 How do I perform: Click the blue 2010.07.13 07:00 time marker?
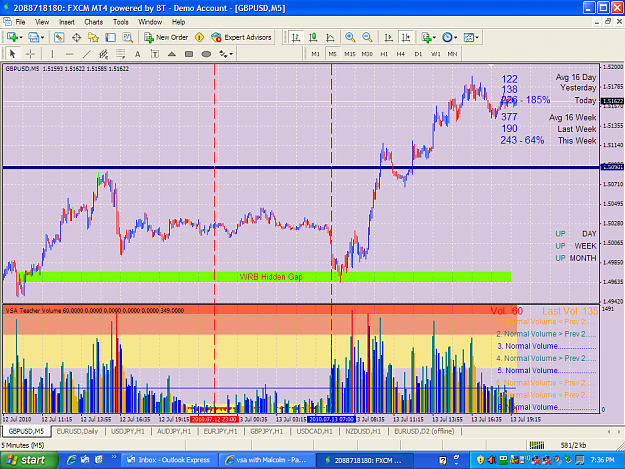tap(331, 420)
